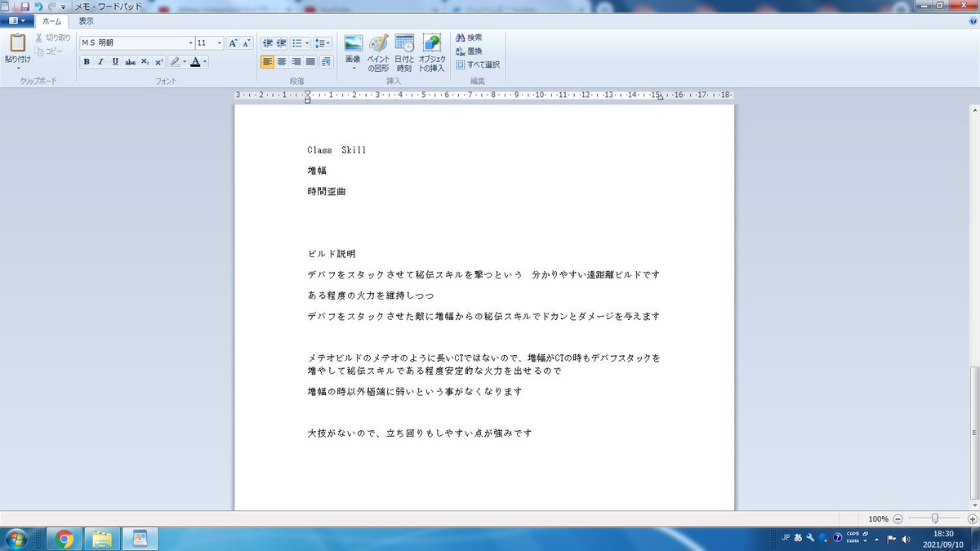Image resolution: width=980 pixels, height=551 pixels.
Task: Decrease the paragraph indent
Action: tap(267, 43)
